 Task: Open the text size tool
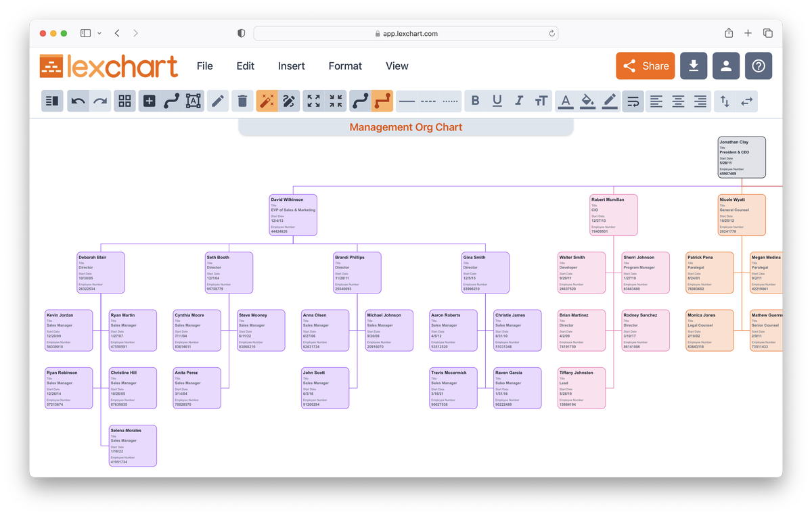pyautogui.click(x=541, y=101)
